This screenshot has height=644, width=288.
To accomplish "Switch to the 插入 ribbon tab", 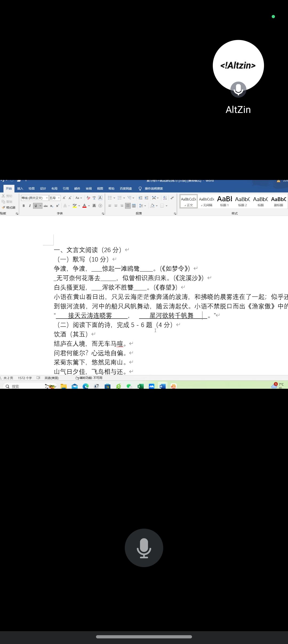I will pyautogui.click(x=20, y=189).
